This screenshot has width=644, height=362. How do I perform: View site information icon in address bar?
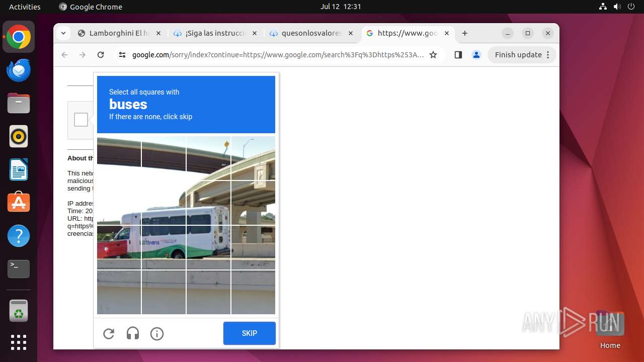tap(122, 55)
